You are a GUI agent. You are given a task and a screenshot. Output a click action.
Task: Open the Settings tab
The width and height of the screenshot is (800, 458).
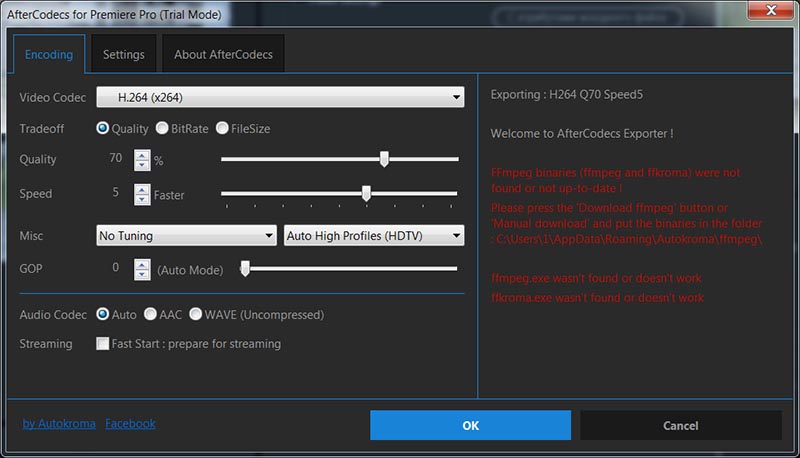(123, 54)
